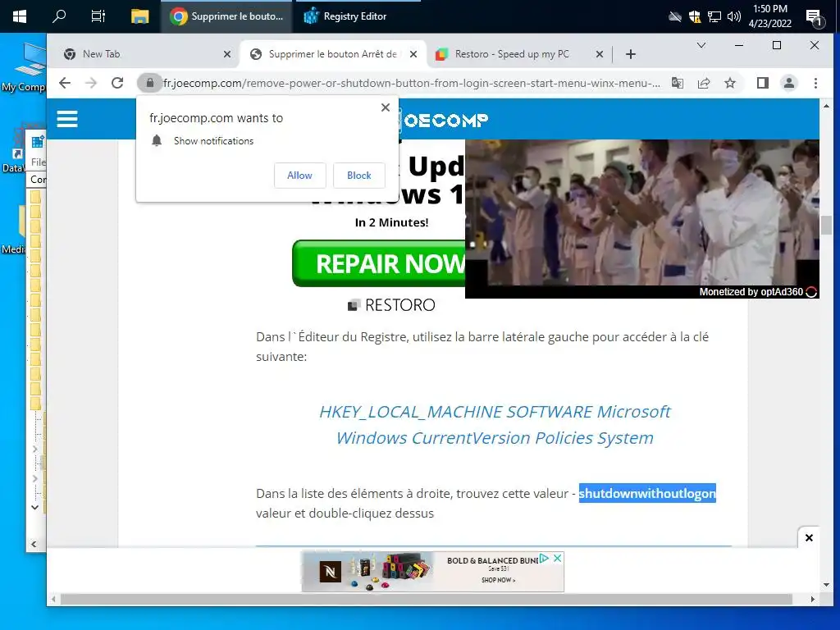This screenshot has width=840, height=630.
Task: Bookmark this page with the star
Action: pos(729,83)
